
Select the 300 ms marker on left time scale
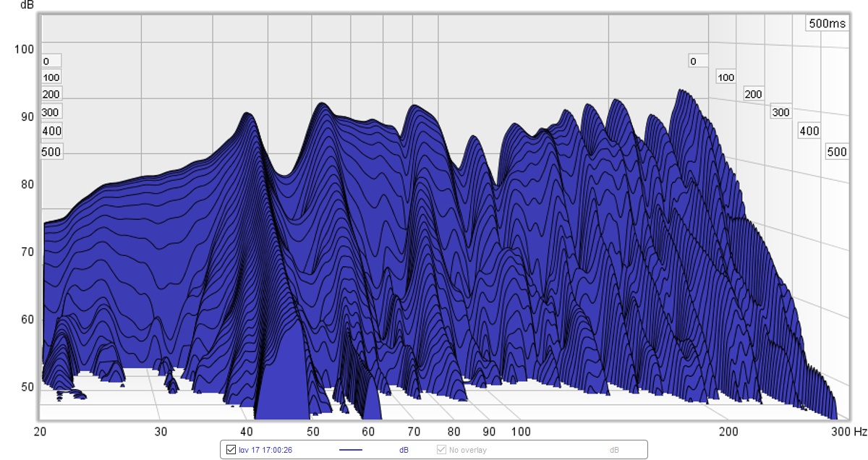(x=51, y=112)
